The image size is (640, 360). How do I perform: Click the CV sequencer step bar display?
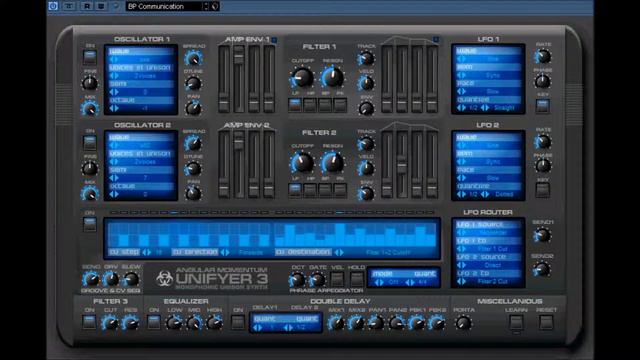coord(272,234)
